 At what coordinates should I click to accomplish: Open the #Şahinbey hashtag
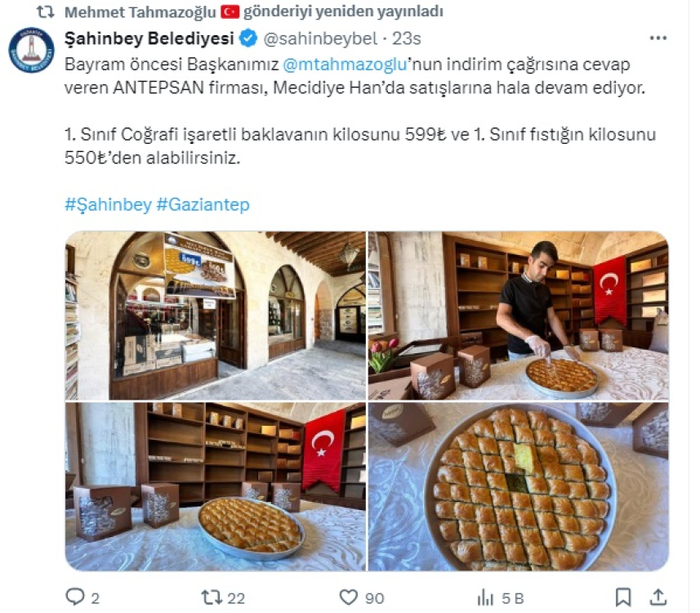(x=108, y=204)
